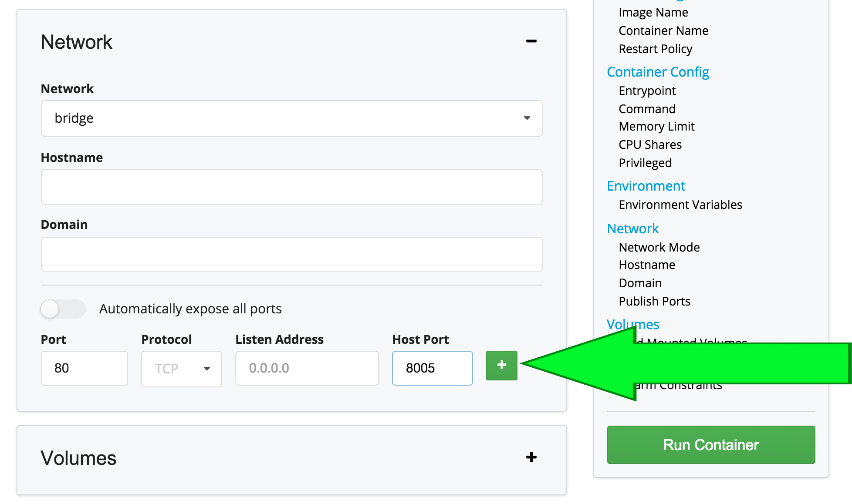Click the Port field containing 80
852x504 pixels.
pyautogui.click(x=84, y=368)
